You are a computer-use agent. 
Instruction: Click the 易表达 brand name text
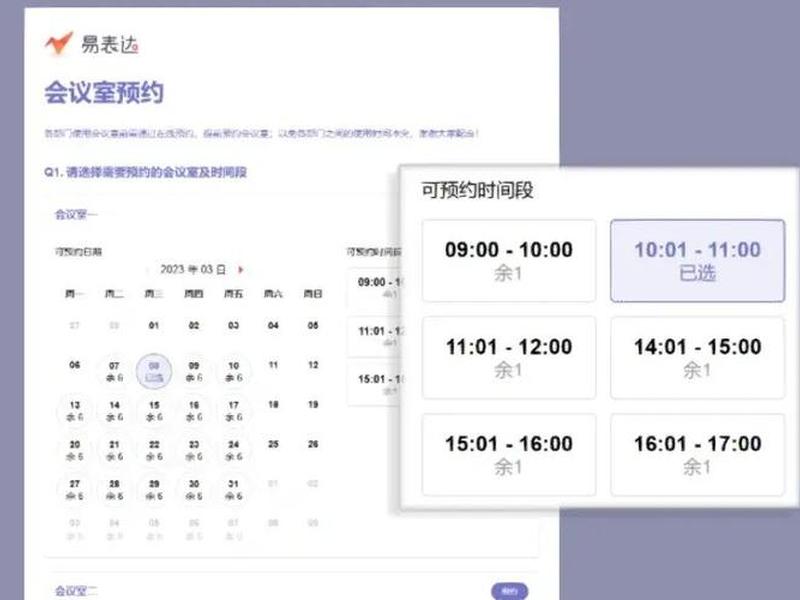[x=109, y=44]
